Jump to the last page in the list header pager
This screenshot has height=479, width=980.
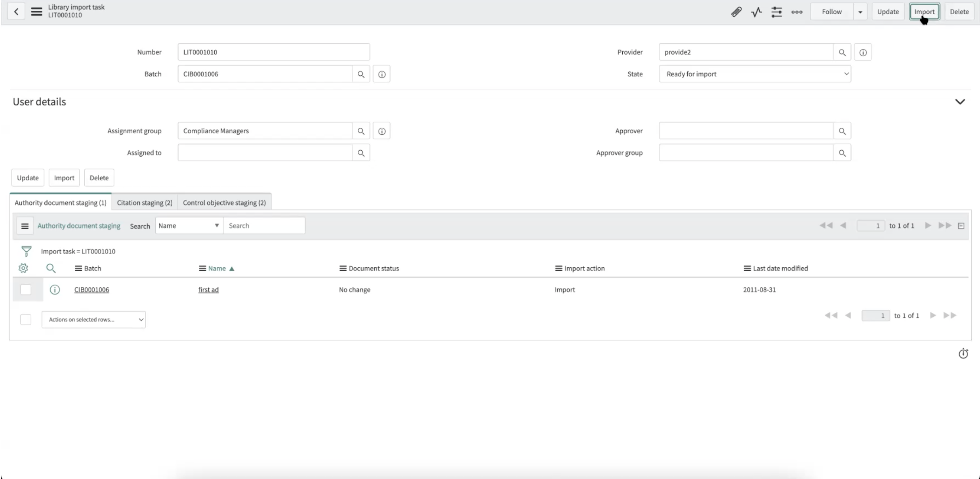pyautogui.click(x=945, y=226)
